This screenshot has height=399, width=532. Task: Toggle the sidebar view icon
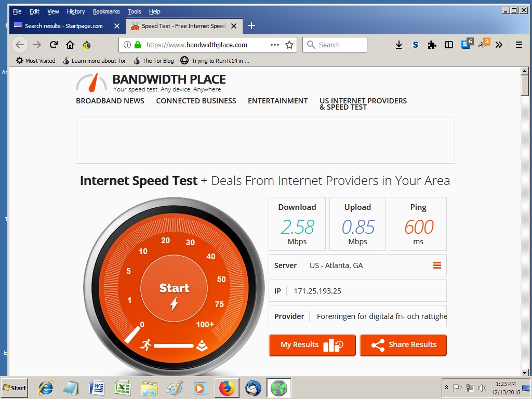[x=448, y=45]
